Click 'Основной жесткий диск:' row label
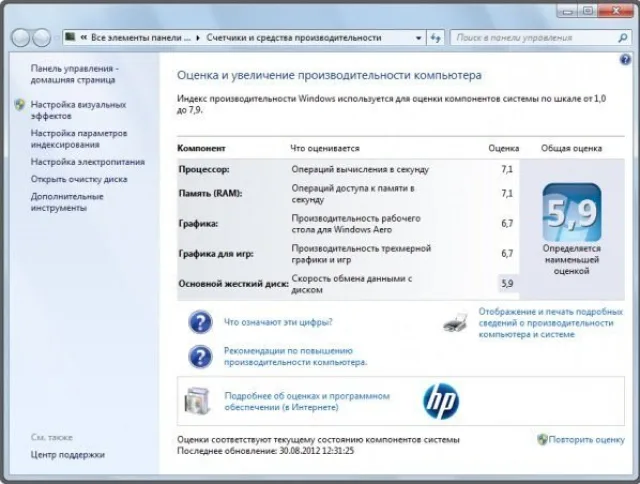 click(x=233, y=284)
